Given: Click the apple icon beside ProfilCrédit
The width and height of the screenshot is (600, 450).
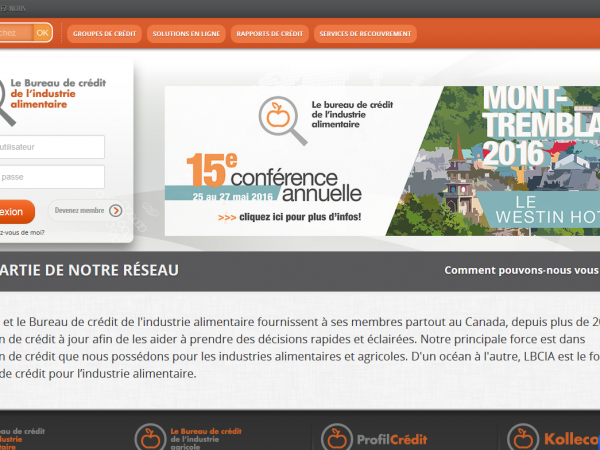Looking at the screenshot, I should (337, 437).
